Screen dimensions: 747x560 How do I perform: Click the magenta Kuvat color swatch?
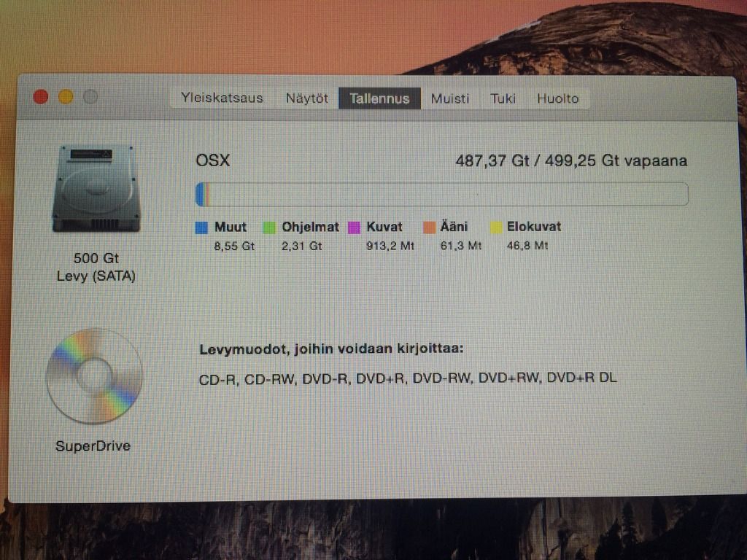pyautogui.click(x=354, y=227)
